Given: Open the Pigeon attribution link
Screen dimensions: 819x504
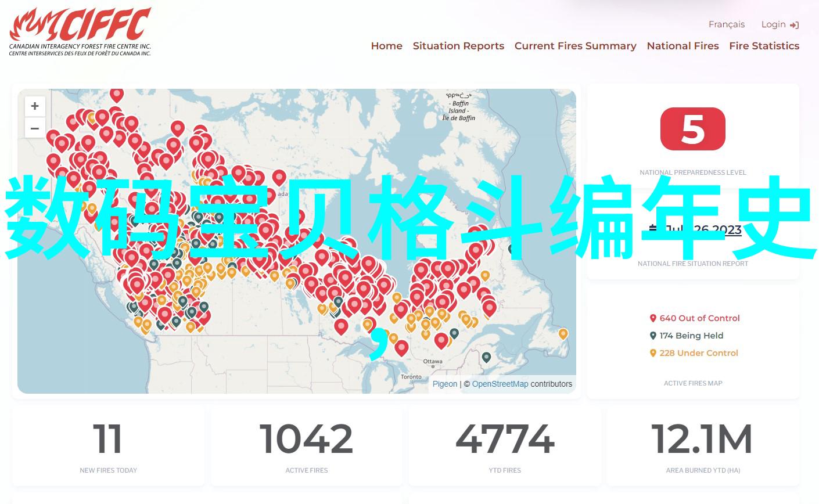Looking at the screenshot, I should (x=444, y=384).
